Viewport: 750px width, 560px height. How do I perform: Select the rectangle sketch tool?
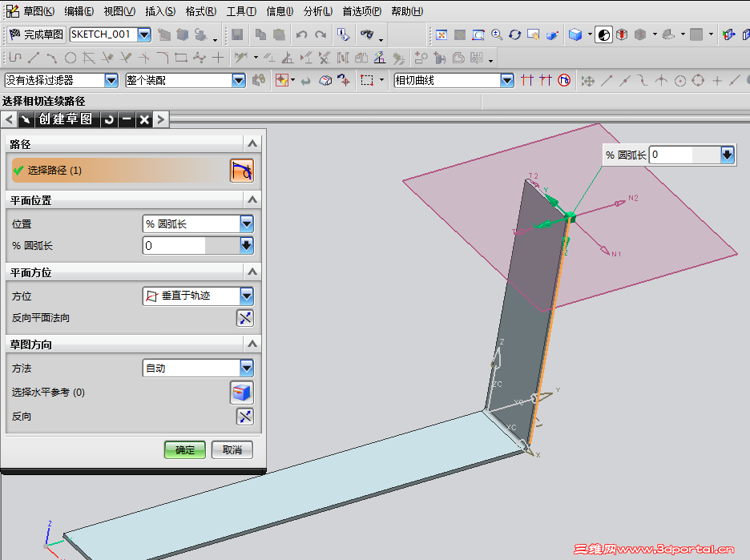click(181, 58)
